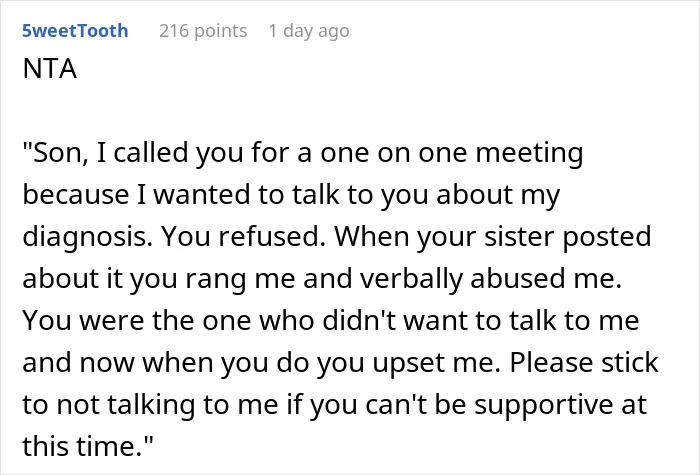
Task: Open the 5weetTooth user profile link
Action: point(75,31)
